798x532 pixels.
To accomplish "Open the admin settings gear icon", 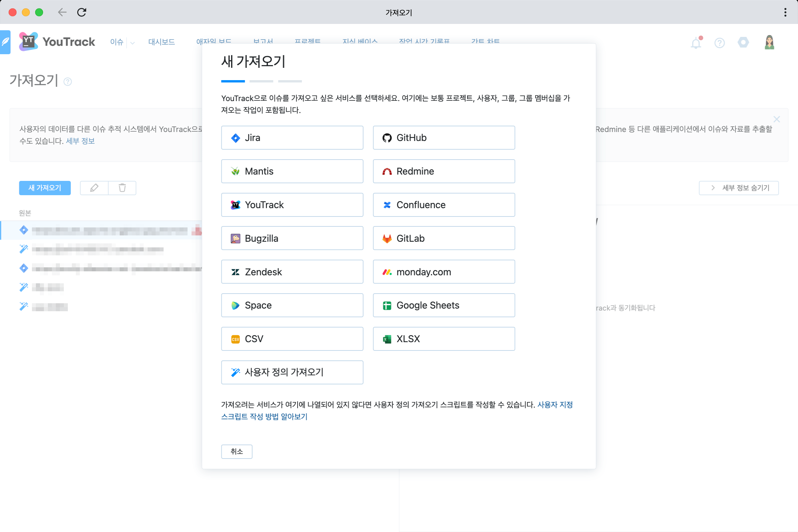I will pyautogui.click(x=743, y=43).
